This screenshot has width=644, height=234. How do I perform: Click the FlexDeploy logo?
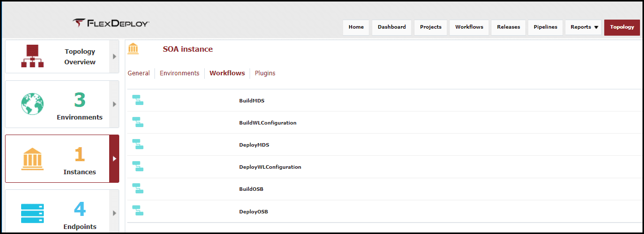(111, 24)
